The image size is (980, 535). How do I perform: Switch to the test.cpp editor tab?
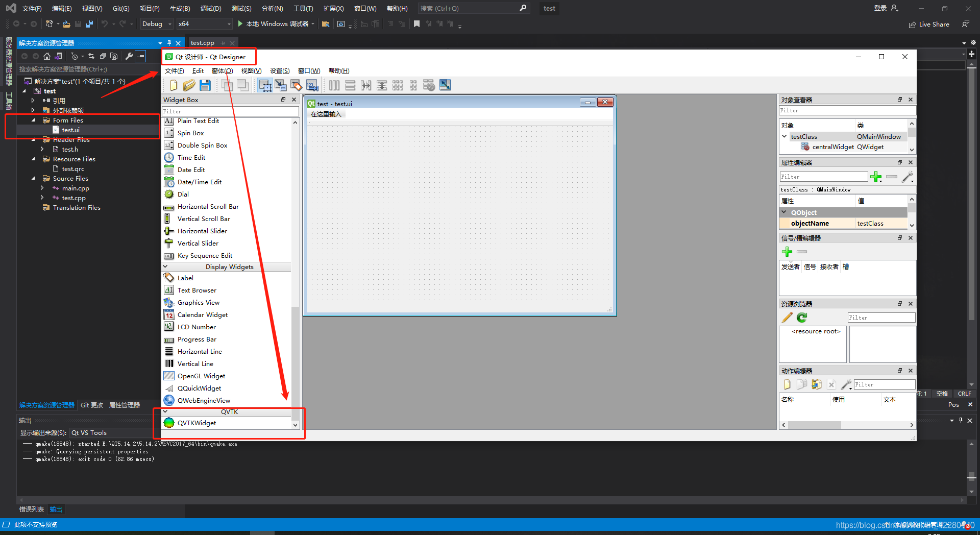(x=203, y=43)
